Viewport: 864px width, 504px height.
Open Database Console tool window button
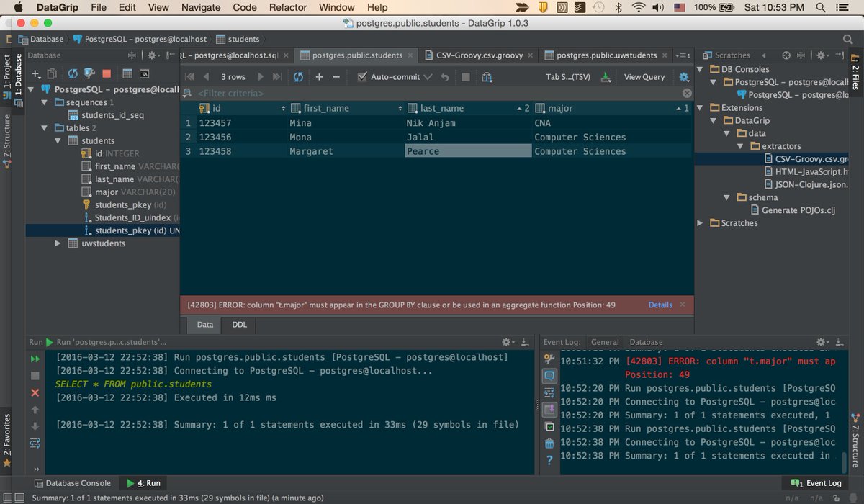pyautogui.click(x=72, y=483)
